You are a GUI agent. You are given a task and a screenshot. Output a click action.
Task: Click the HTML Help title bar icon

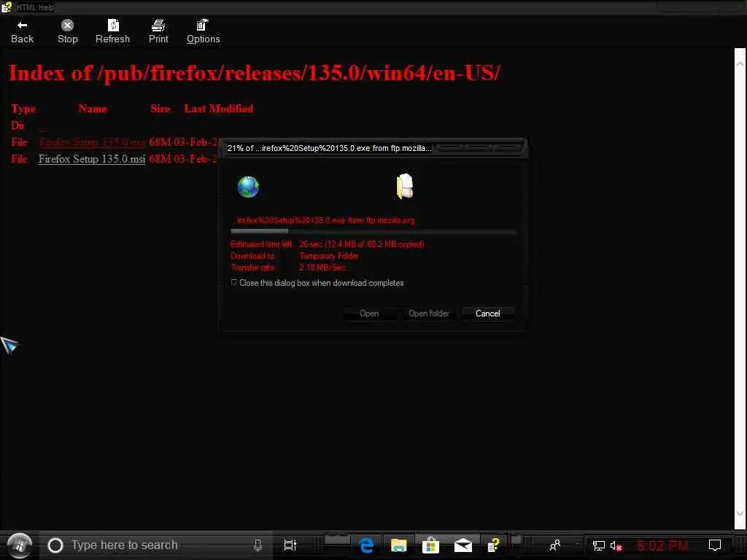[x=6, y=7]
